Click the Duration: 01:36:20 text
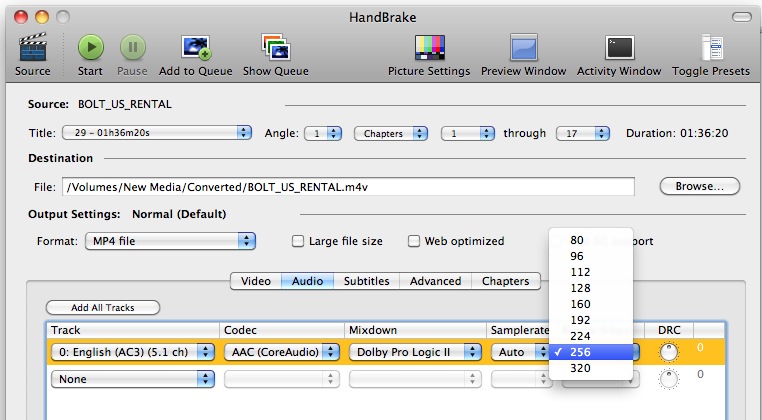Screen dimensions: 762x420 click(x=677, y=133)
